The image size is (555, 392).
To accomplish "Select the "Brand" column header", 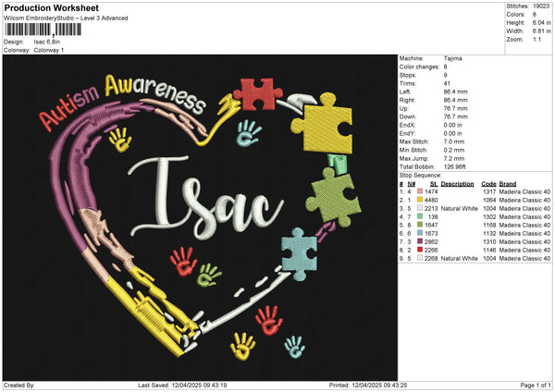I will [508, 184].
